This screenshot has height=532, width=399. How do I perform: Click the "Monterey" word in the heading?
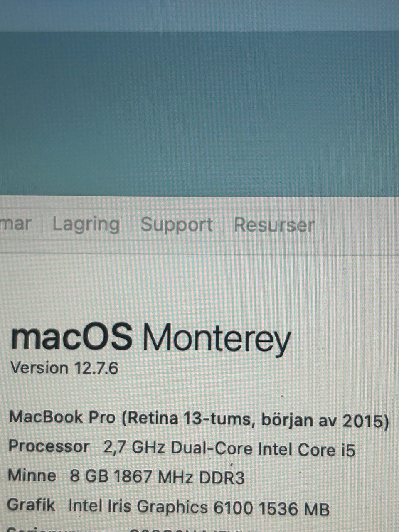[x=217, y=339]
